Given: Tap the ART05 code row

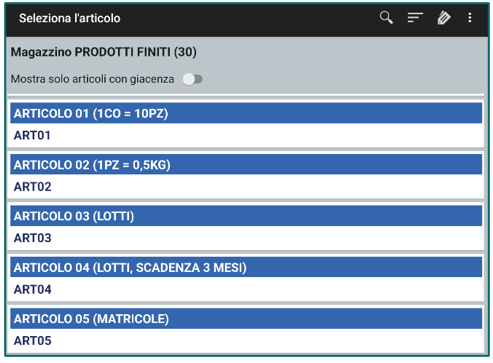Looking at the screenshot, I should pyautogui.click(x=246, y=341).
